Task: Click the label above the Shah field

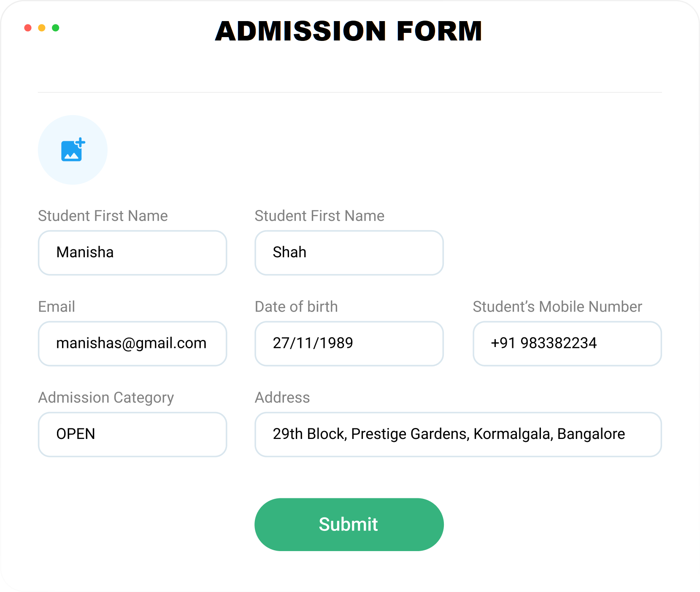Action: click(x=319, y=216)
